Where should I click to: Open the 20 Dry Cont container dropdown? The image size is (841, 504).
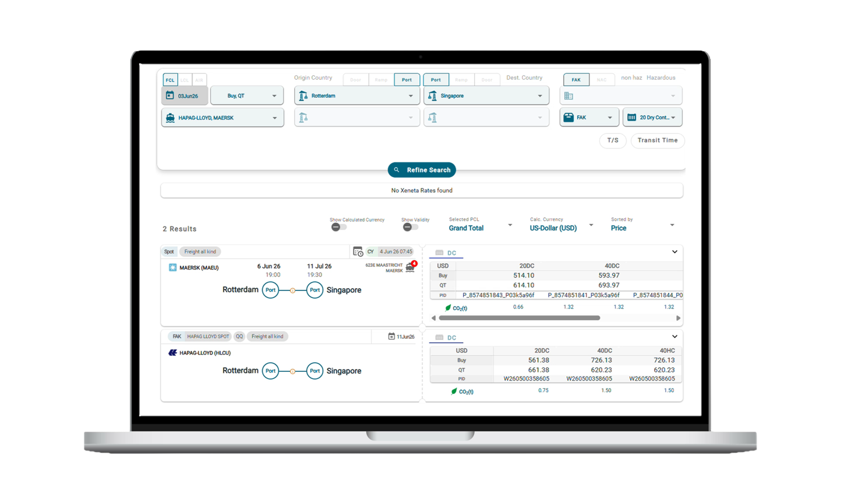point(653,118)
